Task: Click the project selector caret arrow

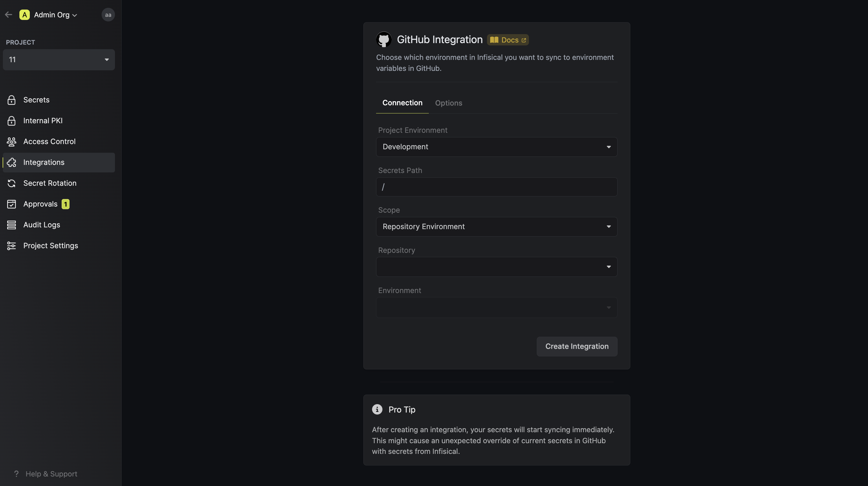Action: [107, 60]
